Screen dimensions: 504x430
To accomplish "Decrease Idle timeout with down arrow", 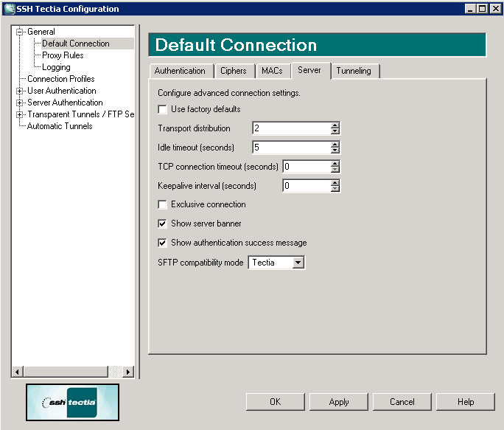I will click(x=335, y=150).
